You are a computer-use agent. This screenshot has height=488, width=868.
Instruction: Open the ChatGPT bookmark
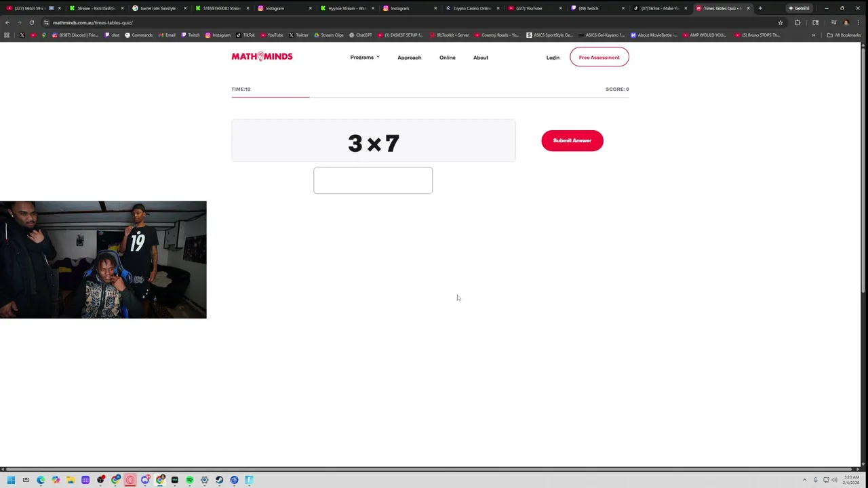coord(360,35)
